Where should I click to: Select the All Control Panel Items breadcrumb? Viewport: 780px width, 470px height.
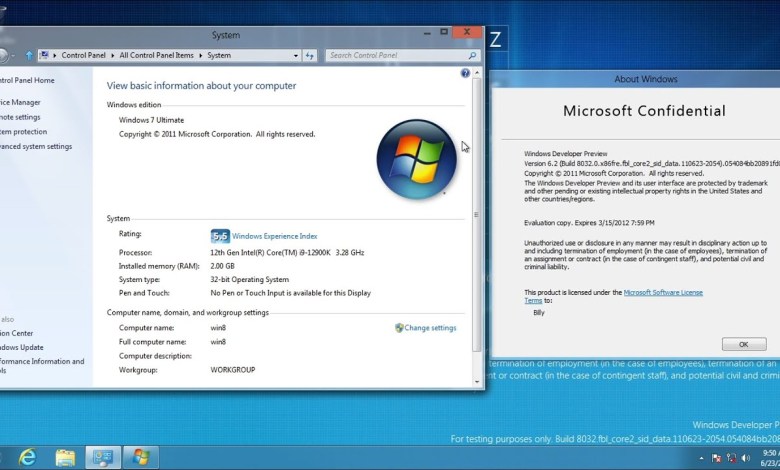coord(156,55)
